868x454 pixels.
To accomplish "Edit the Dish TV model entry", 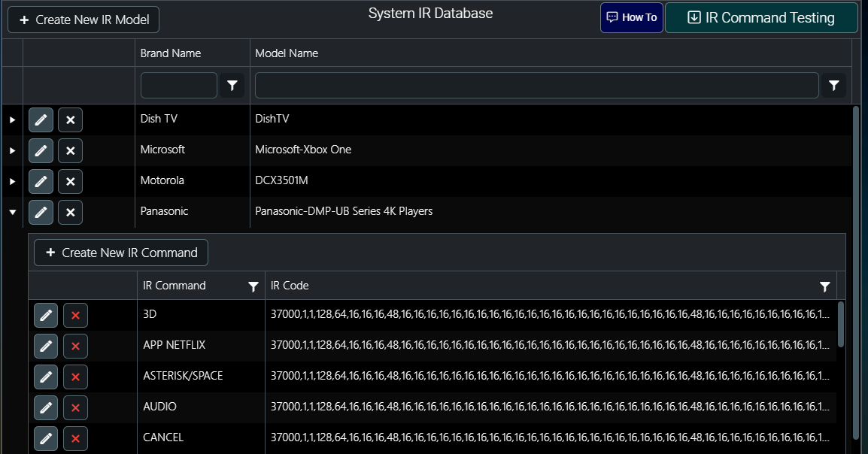I will pos(41,120).
